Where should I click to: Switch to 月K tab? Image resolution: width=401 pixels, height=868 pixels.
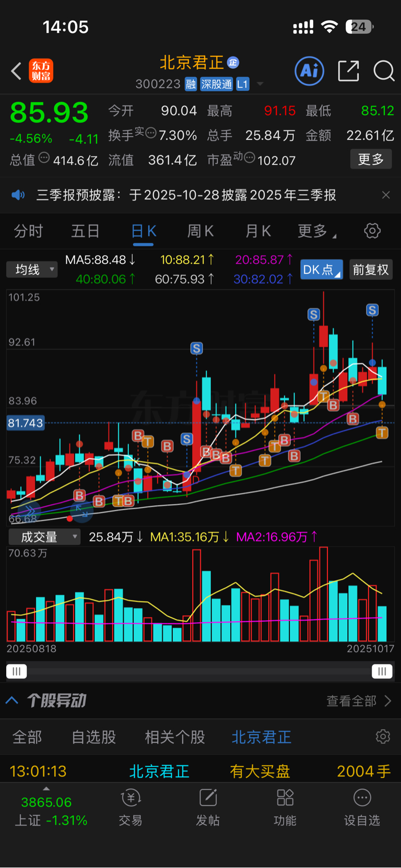pos(258,231)
